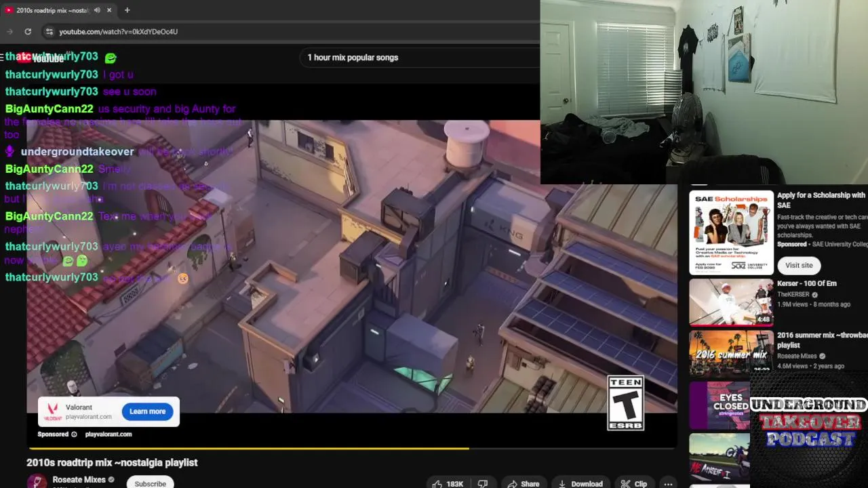868x488 pixels.
Task: Open 2016 summer mix throwback title
Action: pos(822,340)
